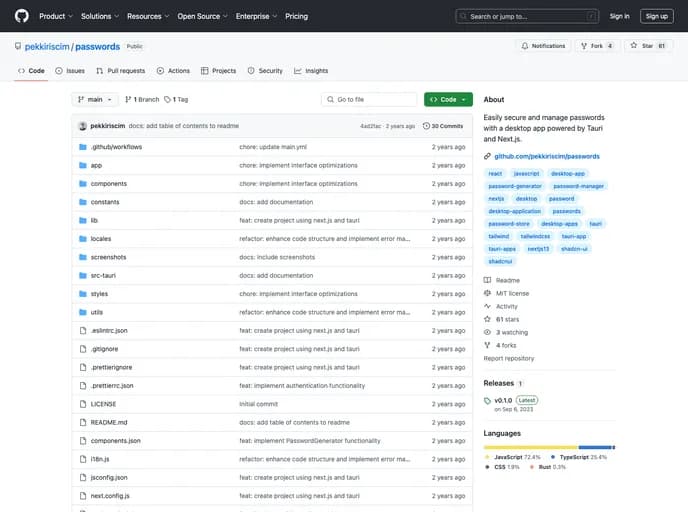Click the Search or jump to field
Screen dimensions: 688x512
point(527,16)
